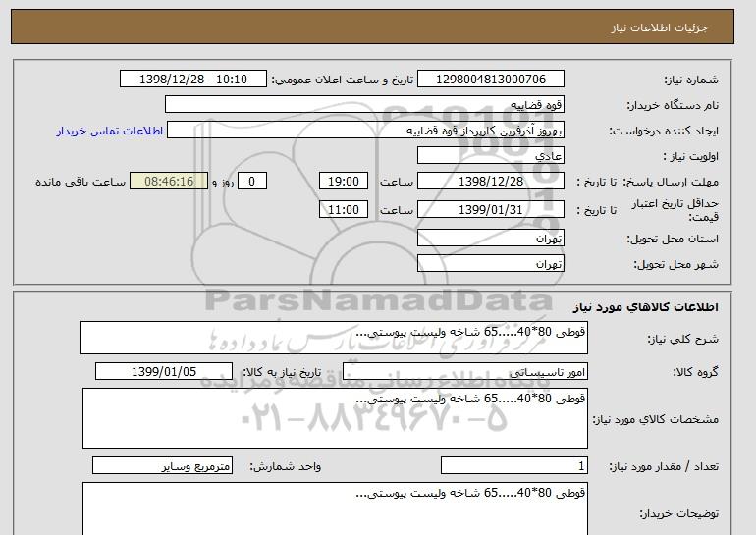
Task: Click the counting unit field مترمربع وسایر
Action: (x=162, y=465)
